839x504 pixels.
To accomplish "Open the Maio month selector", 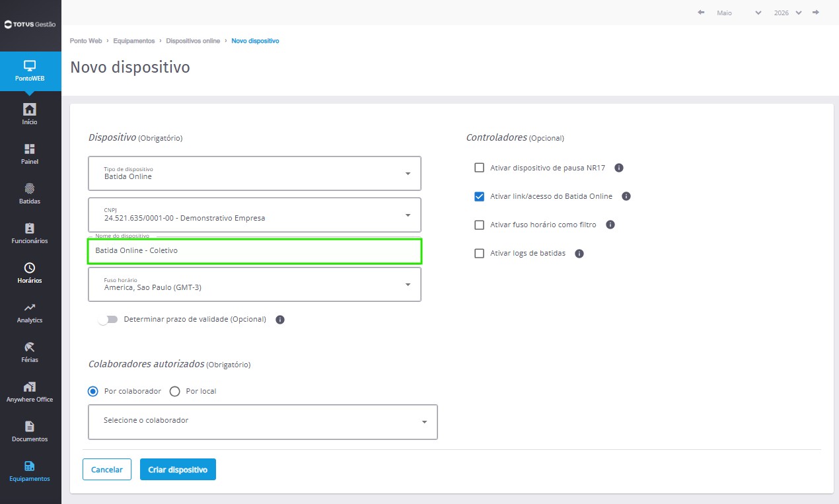I will [739, 13].
